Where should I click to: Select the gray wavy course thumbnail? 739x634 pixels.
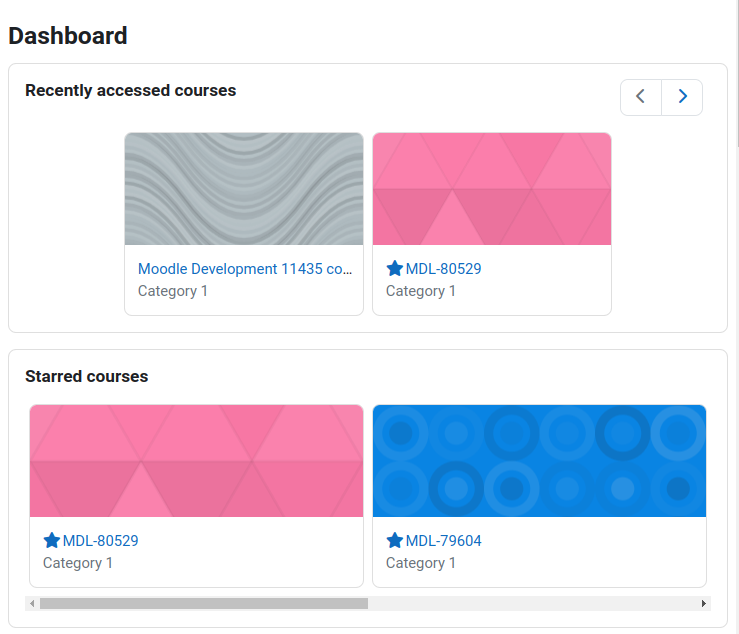click(x=244, y=189)
